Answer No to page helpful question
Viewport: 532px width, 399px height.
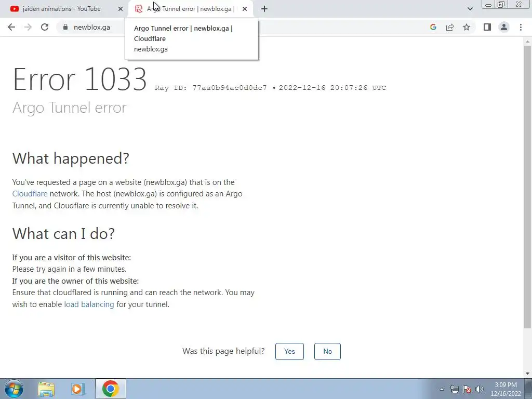point(327,351)
